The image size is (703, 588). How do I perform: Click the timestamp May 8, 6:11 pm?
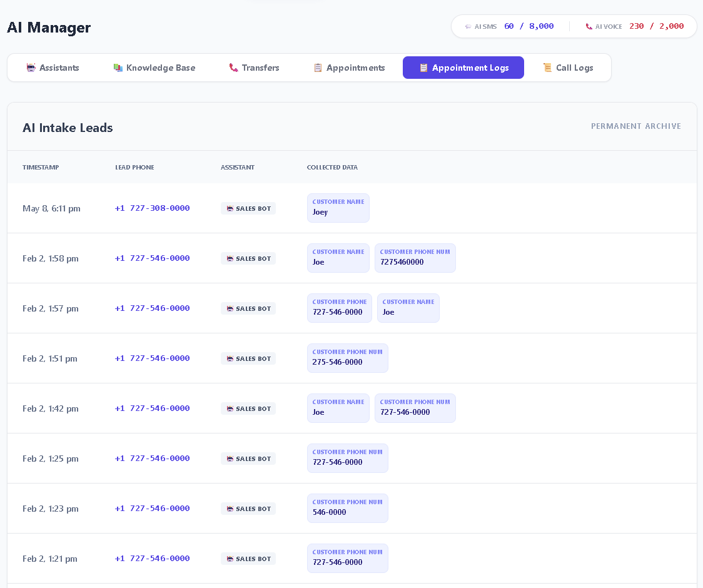[51, 208]
